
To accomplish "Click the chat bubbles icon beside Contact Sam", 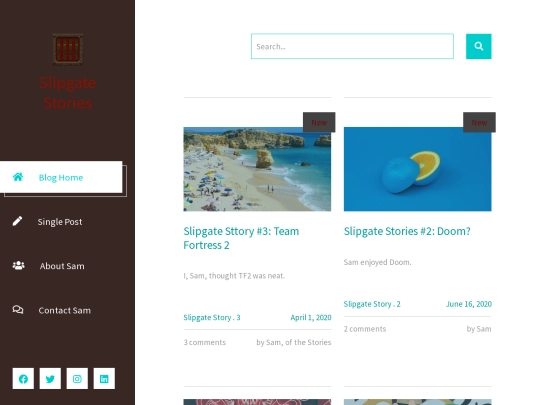I will 18,310.
